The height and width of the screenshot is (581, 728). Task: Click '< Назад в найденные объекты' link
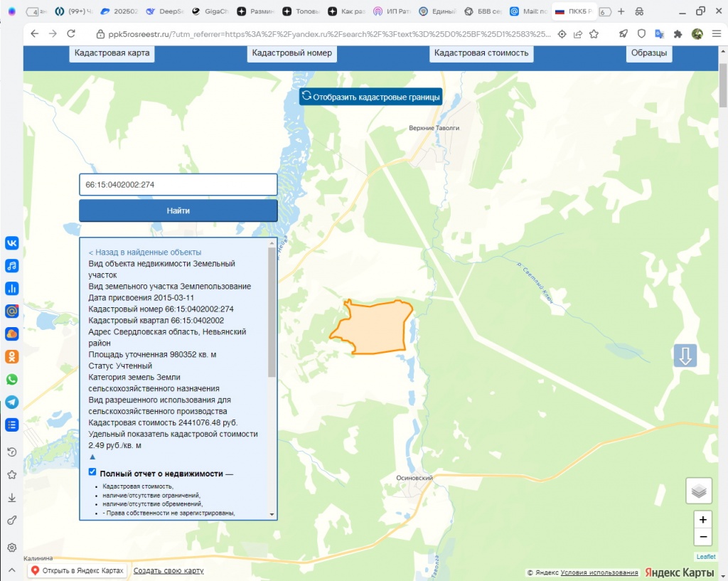click(145, 252)
